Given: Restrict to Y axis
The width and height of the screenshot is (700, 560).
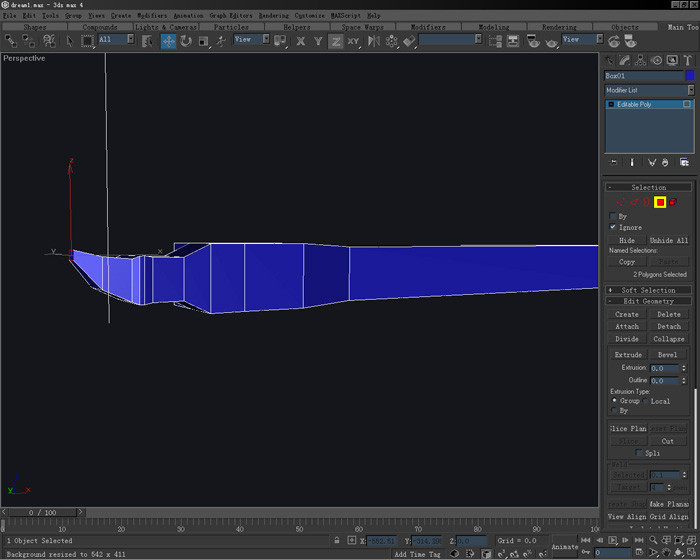Looking at the screenshot, I should pos(318,41).
